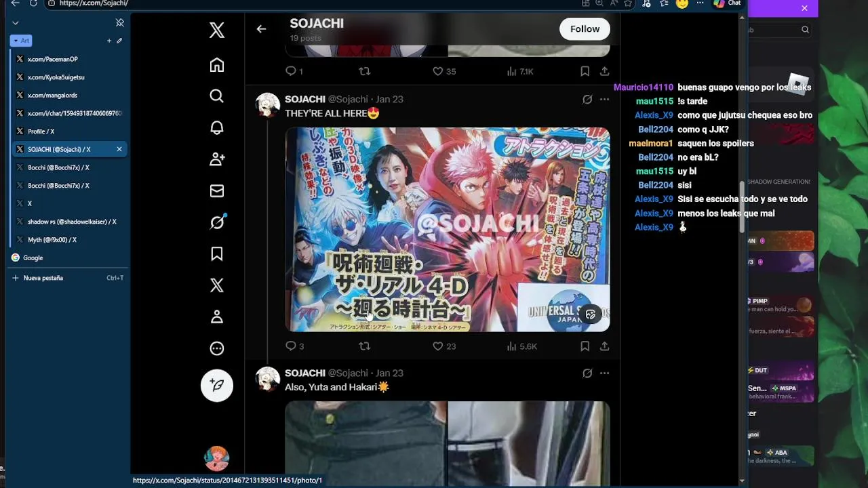
Task: Click the X logo at sidebar top
Action: pyautogui.click(x=217, y=30)
